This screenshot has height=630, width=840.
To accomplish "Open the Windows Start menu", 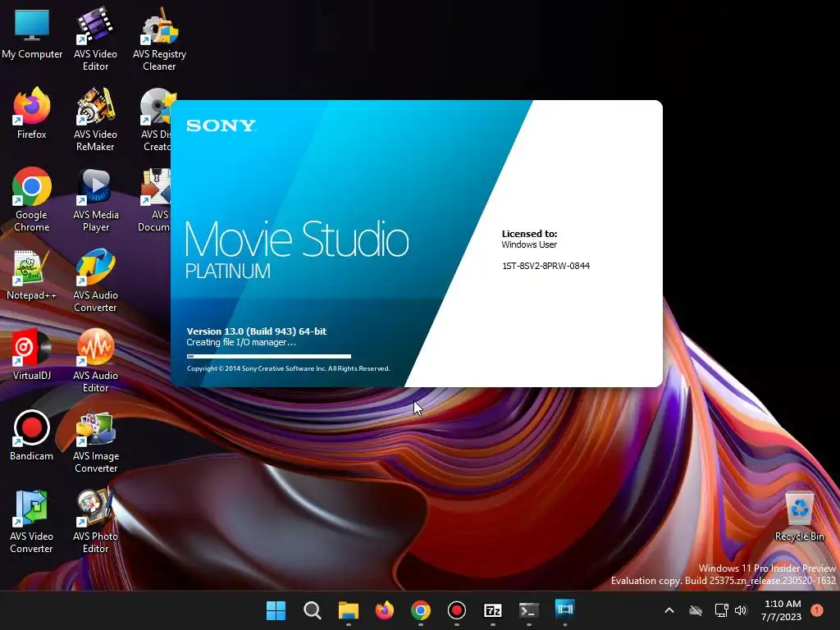I will (276, 610).
